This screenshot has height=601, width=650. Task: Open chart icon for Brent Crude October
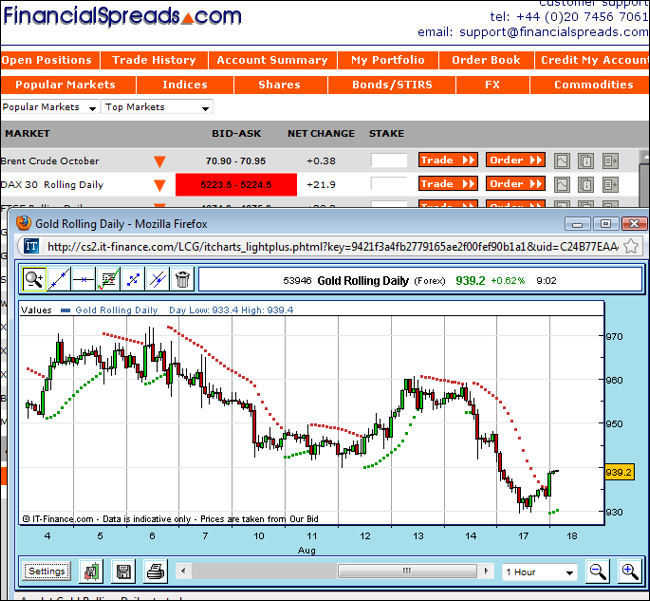pyautogui.click(x=562, y=161)
